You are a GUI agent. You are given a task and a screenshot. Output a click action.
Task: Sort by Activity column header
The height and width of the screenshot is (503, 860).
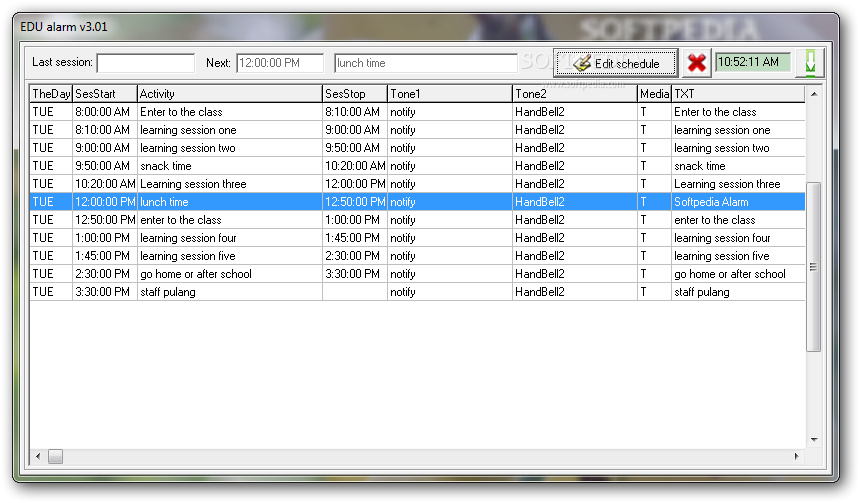pos(229,94)
